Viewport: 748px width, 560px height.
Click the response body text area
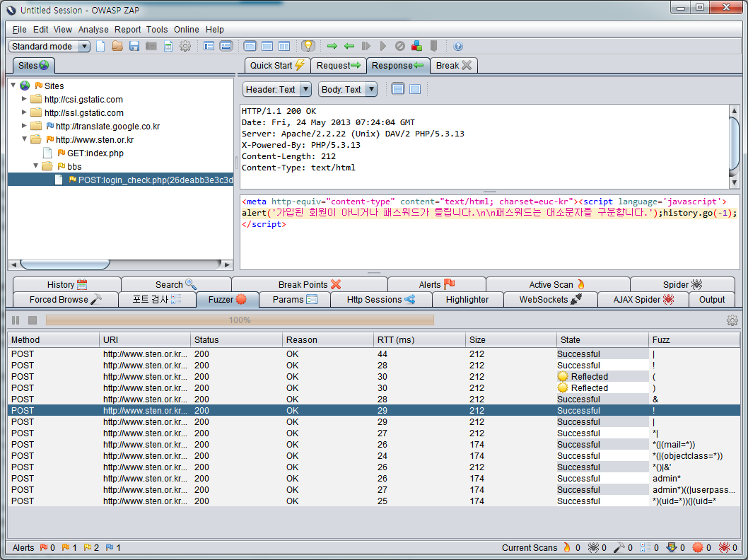tap(489, 232)
